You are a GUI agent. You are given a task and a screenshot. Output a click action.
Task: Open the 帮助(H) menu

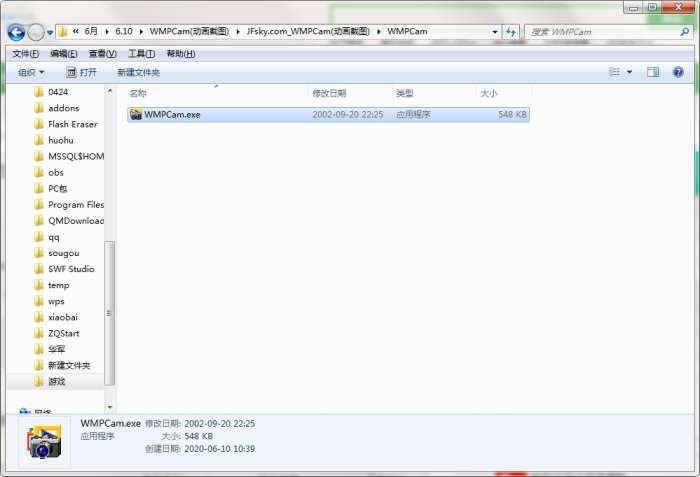pos(181,54)
